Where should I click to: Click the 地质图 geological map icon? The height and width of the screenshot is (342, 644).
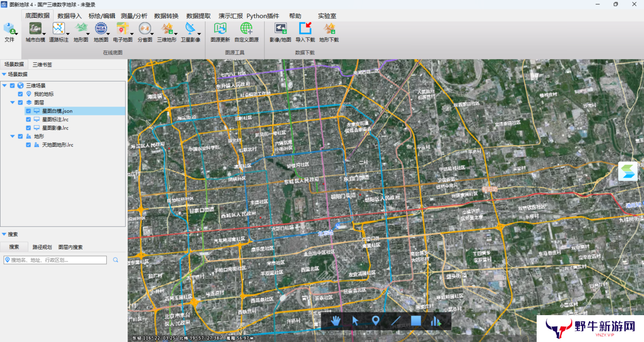[100, 28]
